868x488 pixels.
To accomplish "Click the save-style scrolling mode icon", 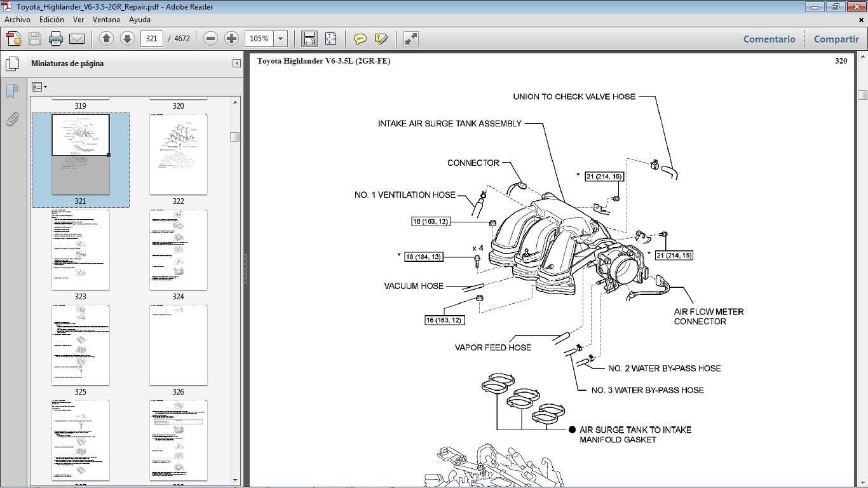I will tap(309, 39).
